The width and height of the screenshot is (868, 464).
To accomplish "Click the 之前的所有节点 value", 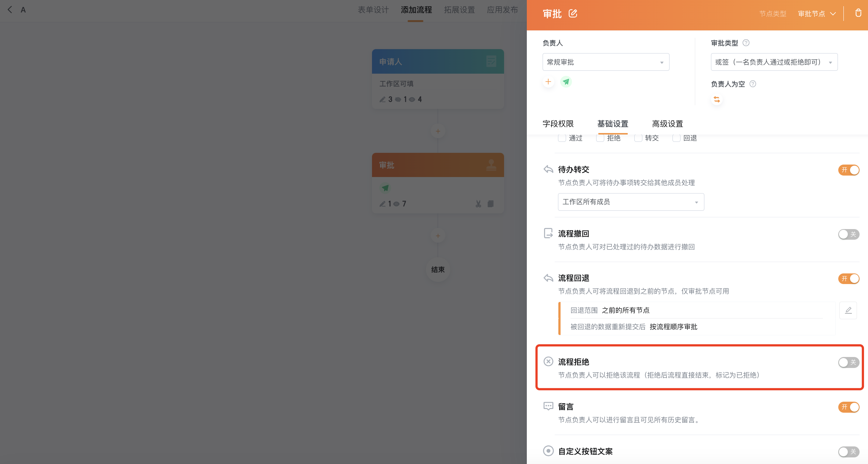I will 626,310.
